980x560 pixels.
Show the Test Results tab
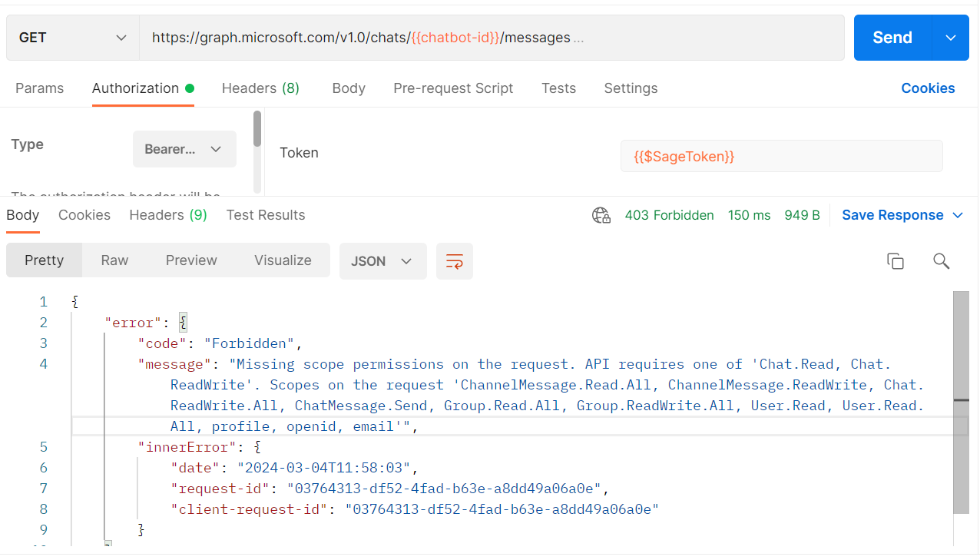(x=266, y=215)
